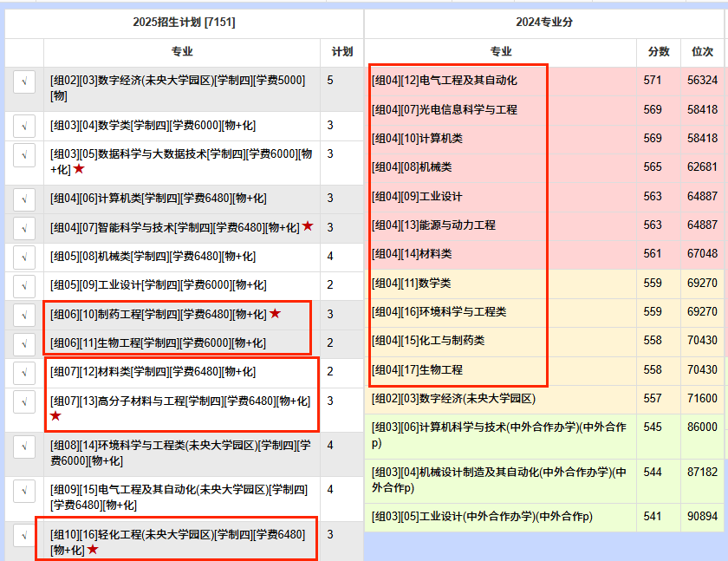This screenshot has width=728, height=561.
Task: Click rank 62681 cell
Action: coord(703,167)
